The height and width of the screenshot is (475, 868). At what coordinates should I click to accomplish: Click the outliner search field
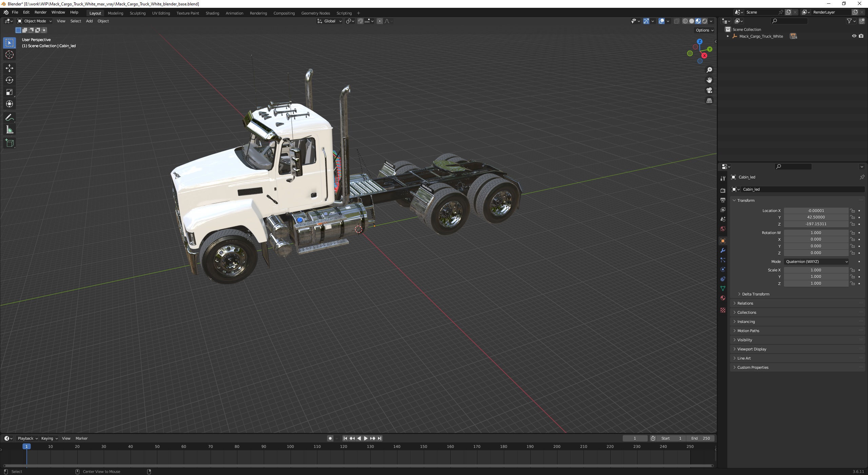pos(789,21)
